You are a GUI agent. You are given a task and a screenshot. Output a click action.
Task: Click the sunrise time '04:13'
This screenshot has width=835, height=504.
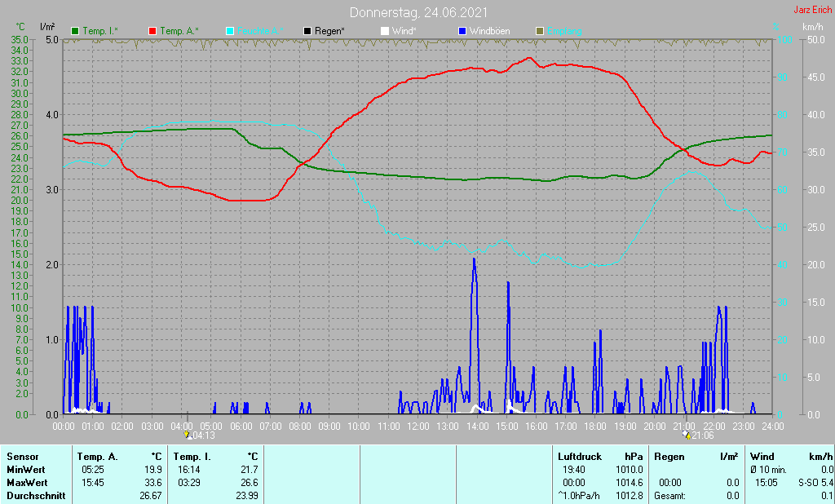coord(203,435)
